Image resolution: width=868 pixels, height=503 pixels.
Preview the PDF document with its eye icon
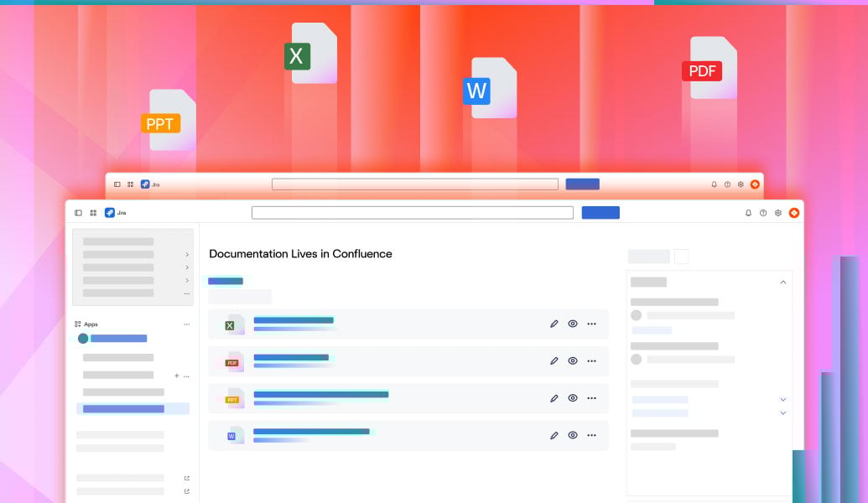(x=573, y=360)
